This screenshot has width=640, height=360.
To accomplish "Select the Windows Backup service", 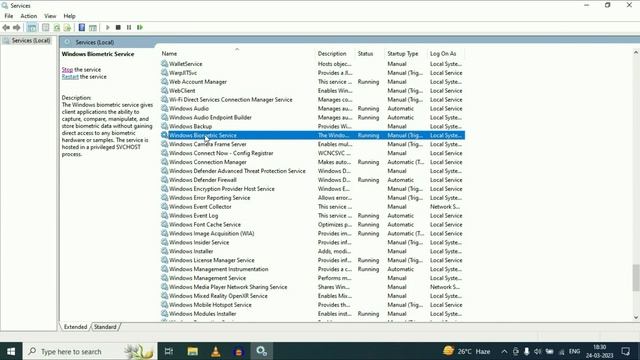I will coord(312,127).
